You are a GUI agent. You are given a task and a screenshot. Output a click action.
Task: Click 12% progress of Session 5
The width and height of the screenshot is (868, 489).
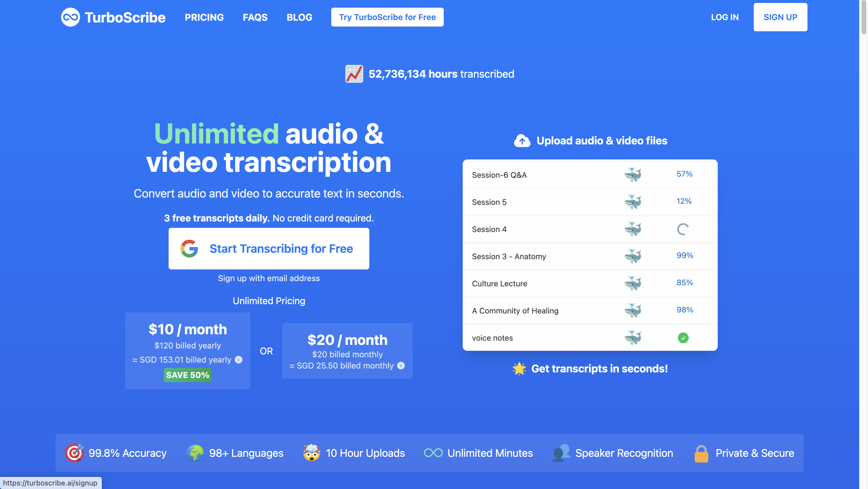684,201
